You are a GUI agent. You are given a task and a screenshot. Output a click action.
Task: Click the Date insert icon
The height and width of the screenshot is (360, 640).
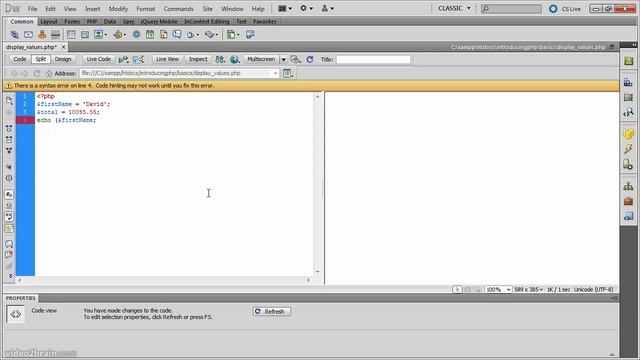[x=150, y=35]
